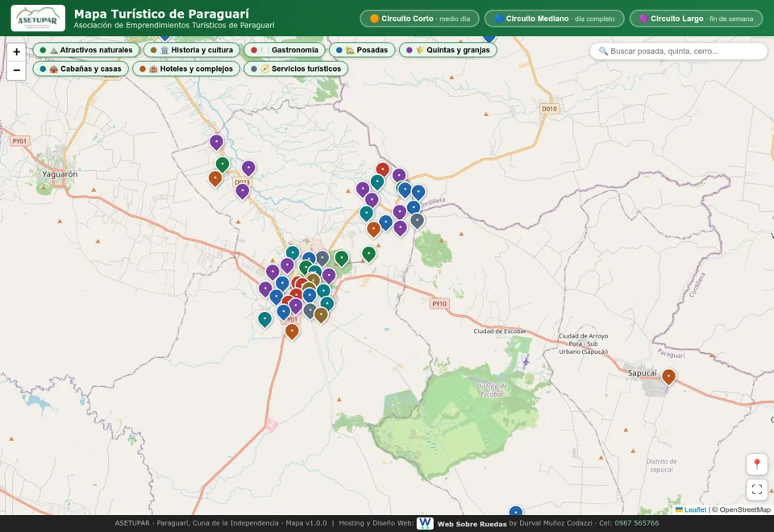
Task: Toggle Cabañas y casas filter
Action: click(x=81, y=69)
